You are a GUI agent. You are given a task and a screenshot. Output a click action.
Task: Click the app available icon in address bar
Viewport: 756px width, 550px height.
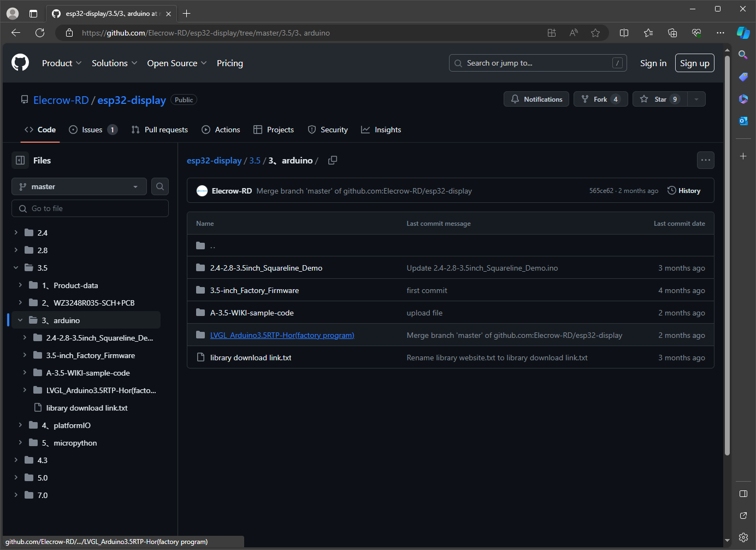point(552,33)
